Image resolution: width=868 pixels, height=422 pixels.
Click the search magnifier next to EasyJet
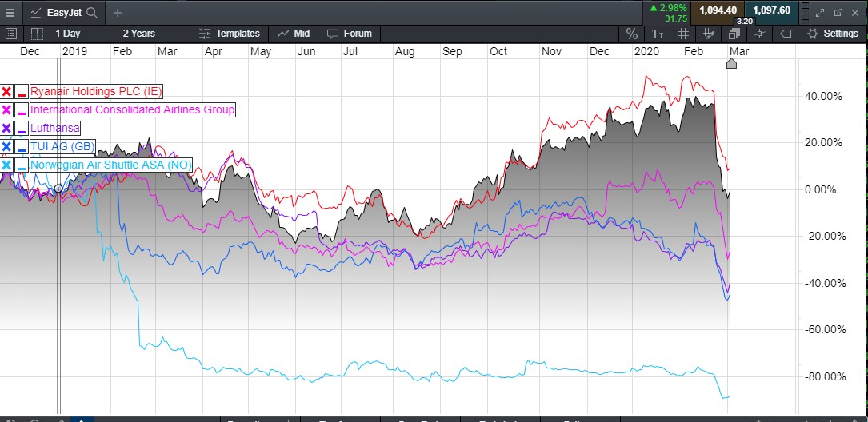pos(92,12)
